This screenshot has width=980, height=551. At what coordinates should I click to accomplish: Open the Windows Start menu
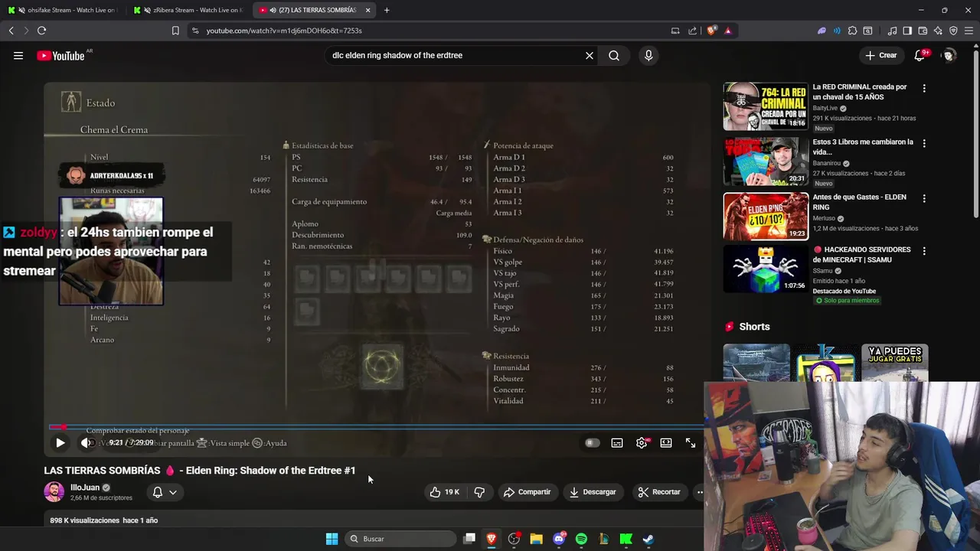(332, 539)
